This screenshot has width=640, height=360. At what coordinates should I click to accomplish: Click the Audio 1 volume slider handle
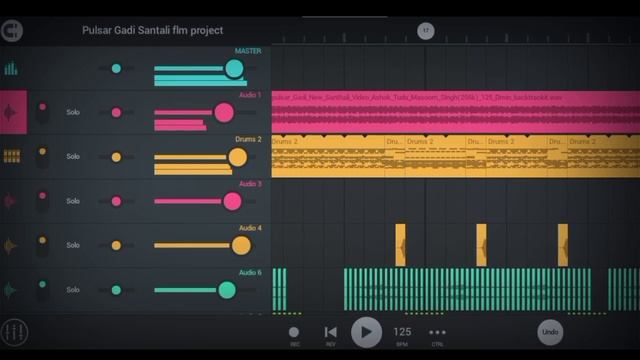click(224, 113)
